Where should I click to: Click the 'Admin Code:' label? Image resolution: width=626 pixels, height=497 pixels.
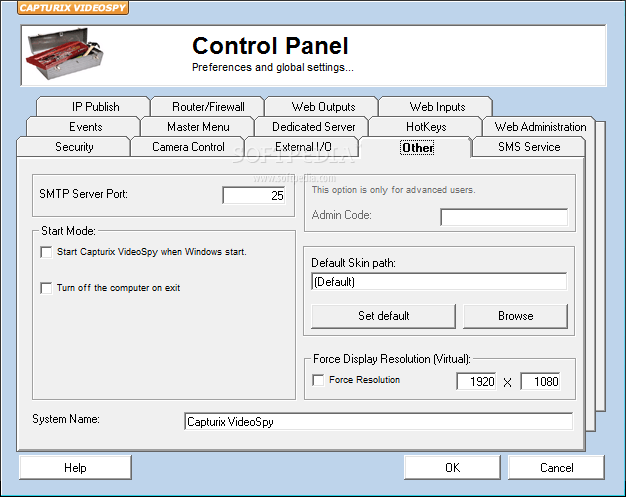tap(341, 215)
